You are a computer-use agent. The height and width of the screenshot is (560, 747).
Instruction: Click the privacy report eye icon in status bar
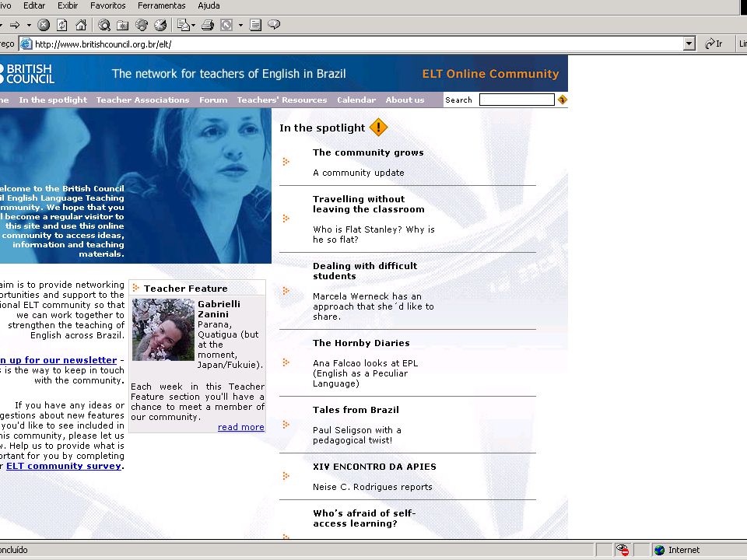[622, 550]
